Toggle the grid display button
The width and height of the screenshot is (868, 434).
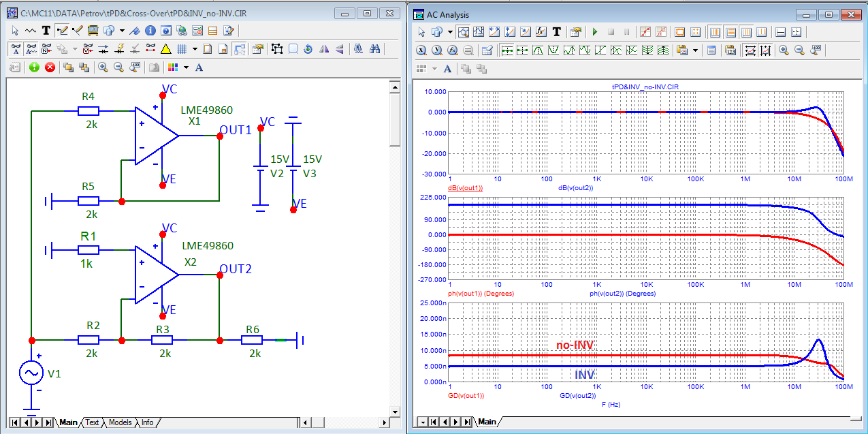click(x=182, y=49)
